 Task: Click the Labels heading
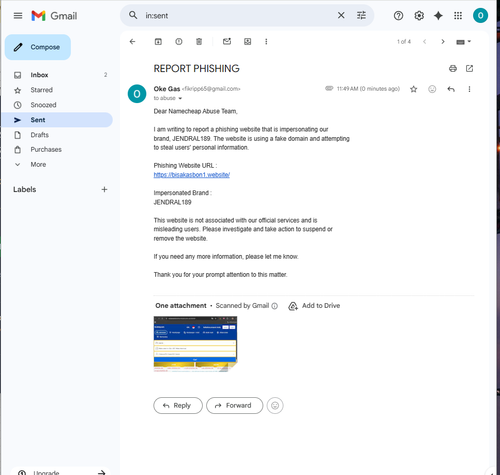click(x=25, y=189)
